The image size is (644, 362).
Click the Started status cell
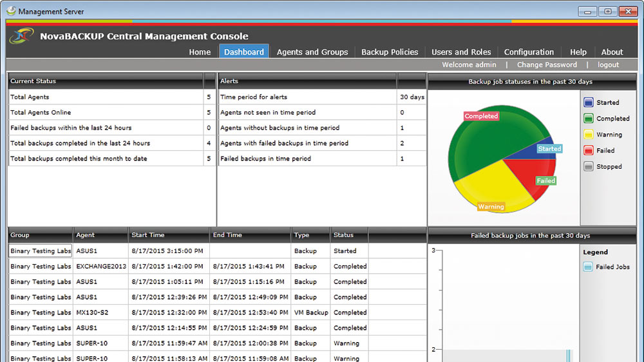[x=350, y=251]
